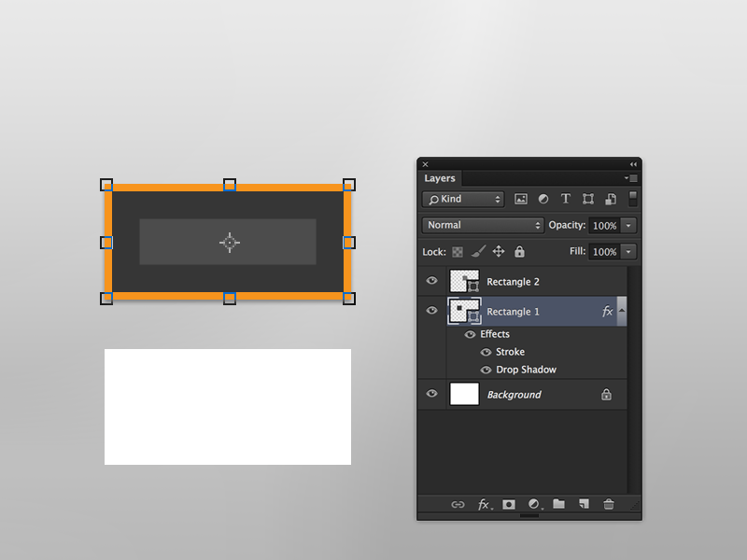Filter layers with the Adjustment layer icon
Viewport: 747px width, 560px height.
(543, 199)
